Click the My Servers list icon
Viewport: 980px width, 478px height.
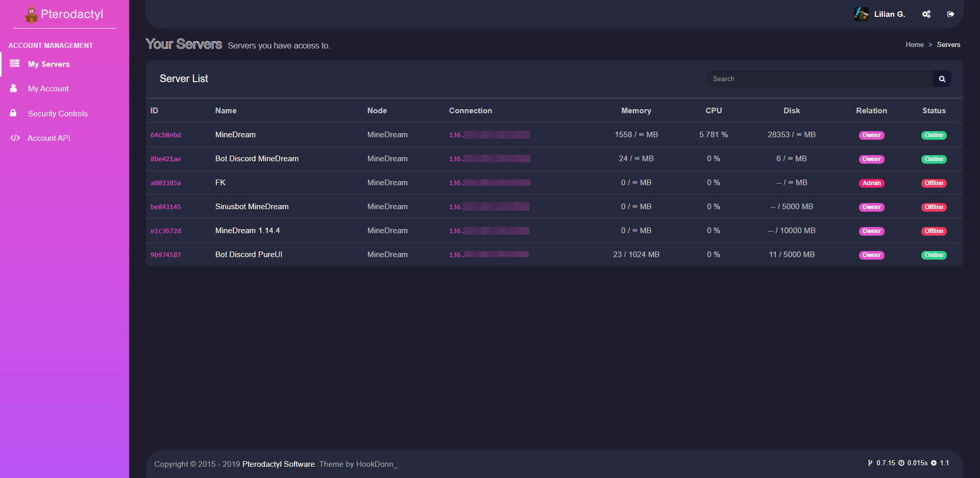click(15, 64)
